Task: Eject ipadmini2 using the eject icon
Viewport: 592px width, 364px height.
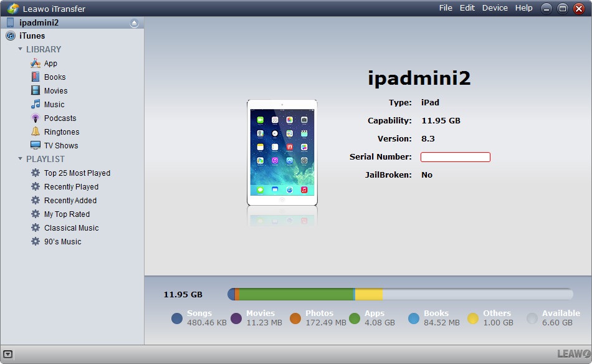Action: [x=134, y=23]
